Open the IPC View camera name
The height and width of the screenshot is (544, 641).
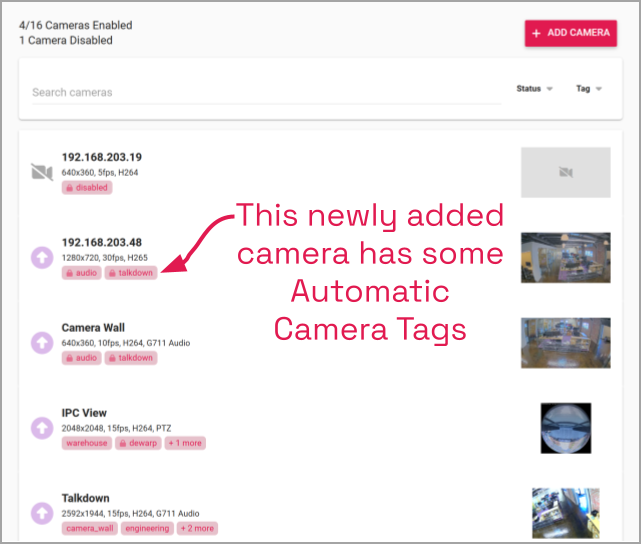(x=84, y=413)
